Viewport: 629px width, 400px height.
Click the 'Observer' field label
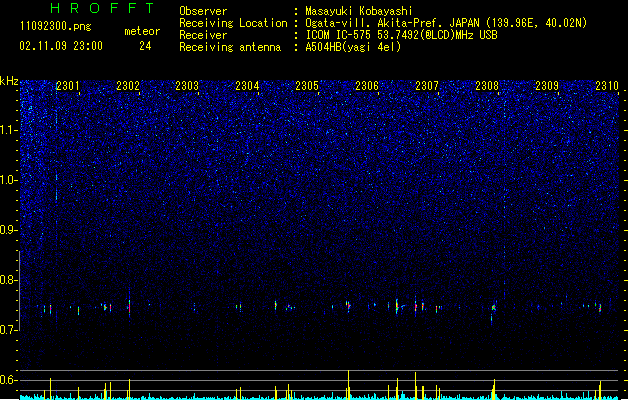tap(203, 11)
